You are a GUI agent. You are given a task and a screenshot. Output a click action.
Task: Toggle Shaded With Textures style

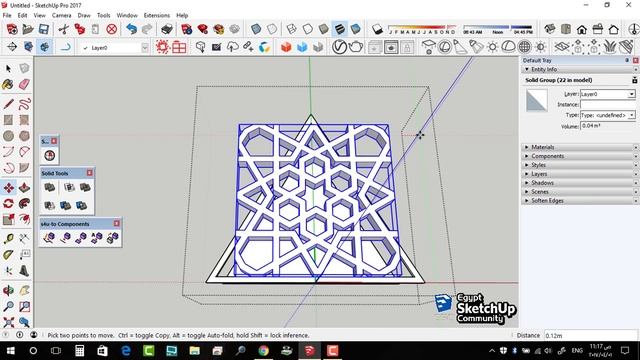click(340, 29)
